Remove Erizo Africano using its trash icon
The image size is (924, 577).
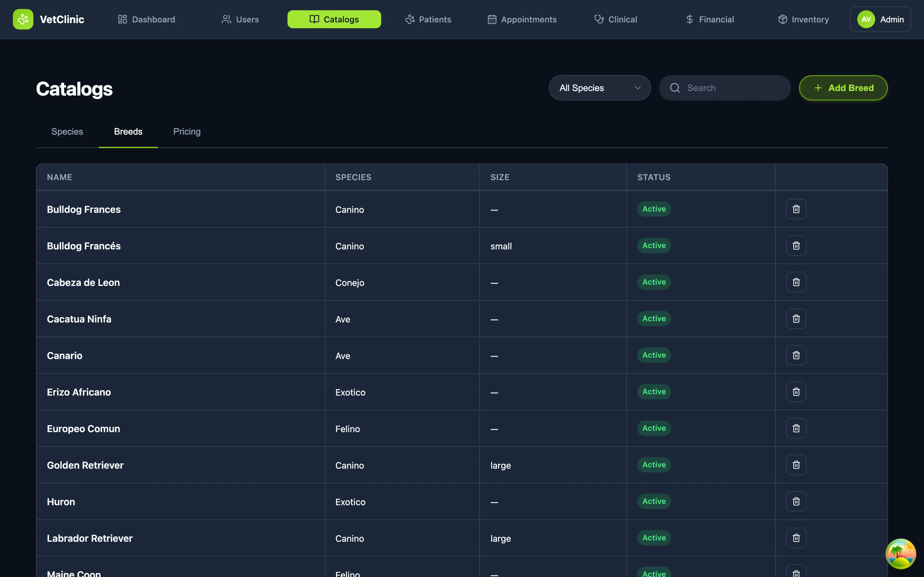796,392
